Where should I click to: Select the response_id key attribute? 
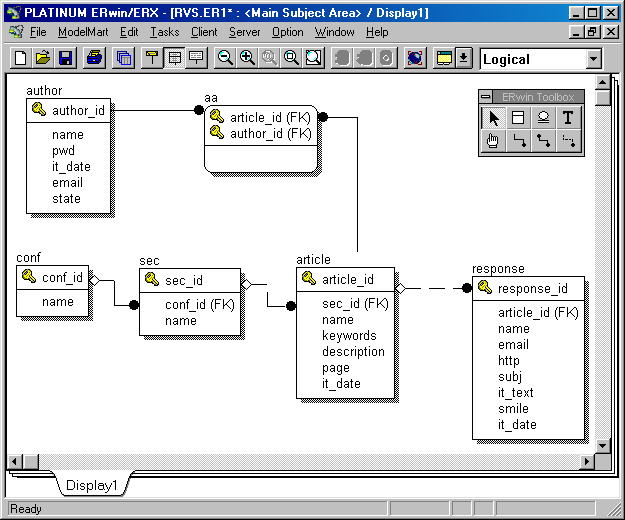533,288
